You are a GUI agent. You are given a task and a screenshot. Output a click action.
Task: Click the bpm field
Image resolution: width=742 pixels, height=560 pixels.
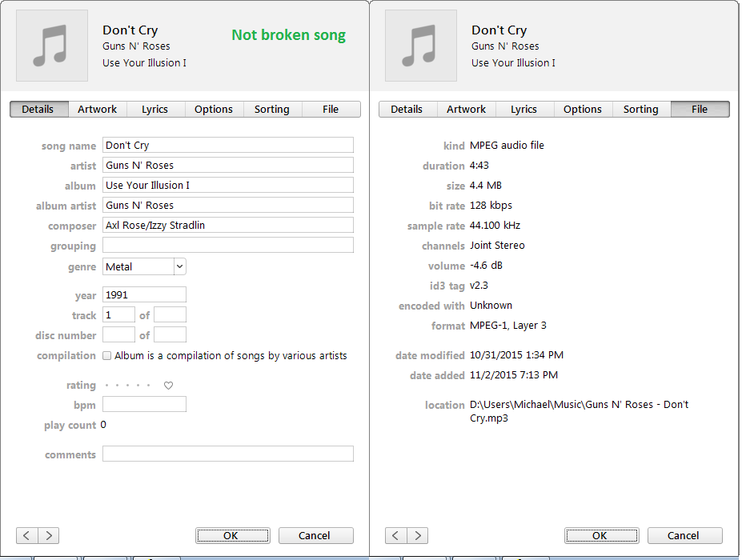(x=144, y=405)
